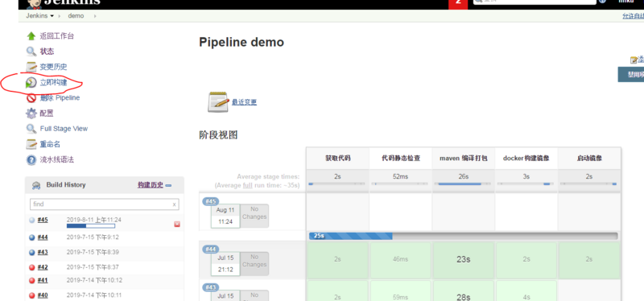Click the 46ms stage cell of build #44
Viewport: 644px width, 301px height.
pos(400,259)
